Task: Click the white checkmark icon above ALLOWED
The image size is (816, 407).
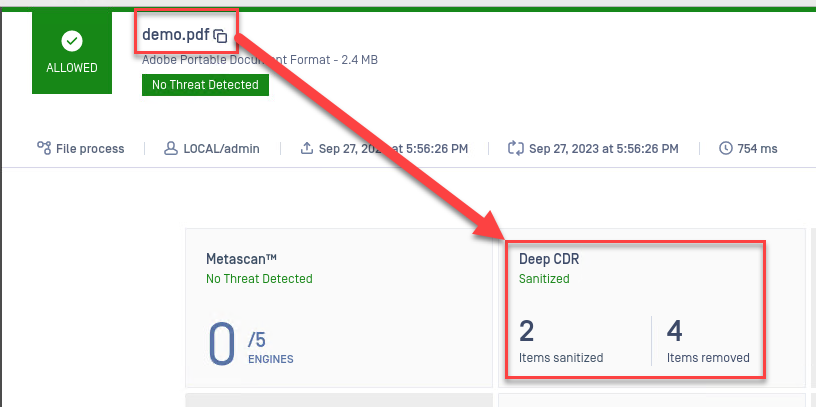Action: click(x=72, y=41)
